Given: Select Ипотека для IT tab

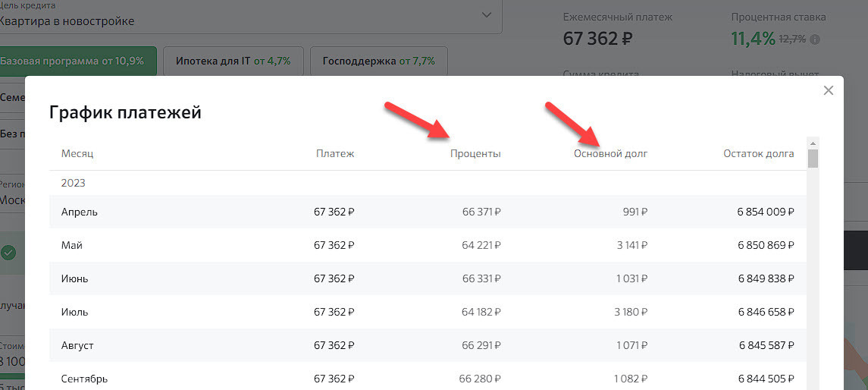Looking at the screenshot, I should pyautogui.click(x=233, y=61).
